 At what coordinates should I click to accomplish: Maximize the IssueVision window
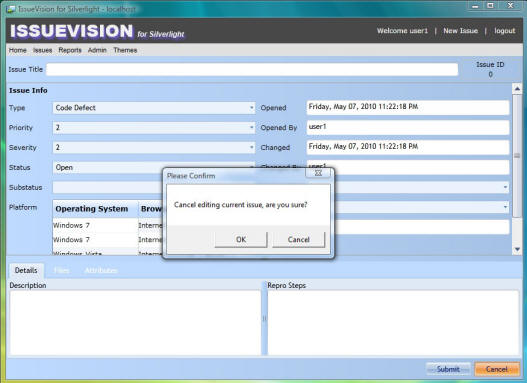[490, 6]
